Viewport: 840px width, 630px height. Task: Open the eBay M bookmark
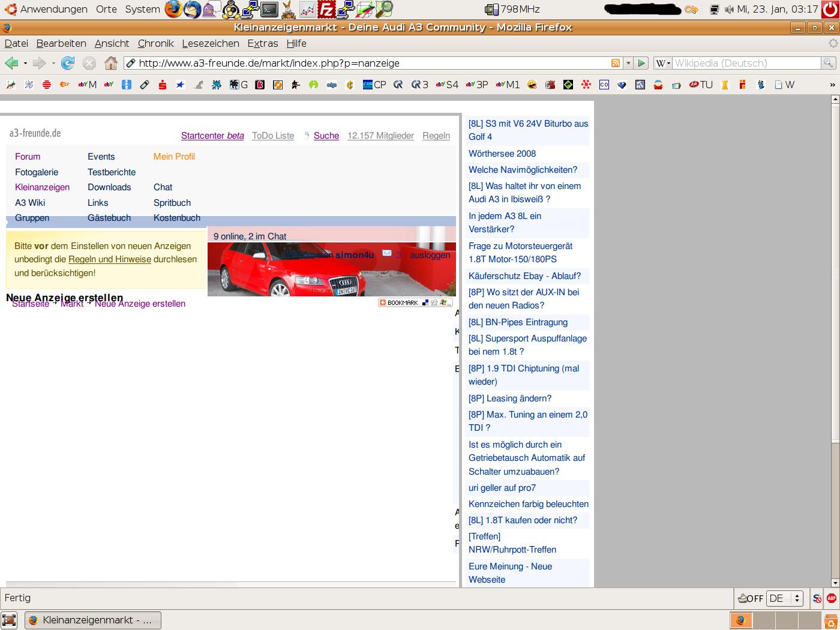pos(87,85)
